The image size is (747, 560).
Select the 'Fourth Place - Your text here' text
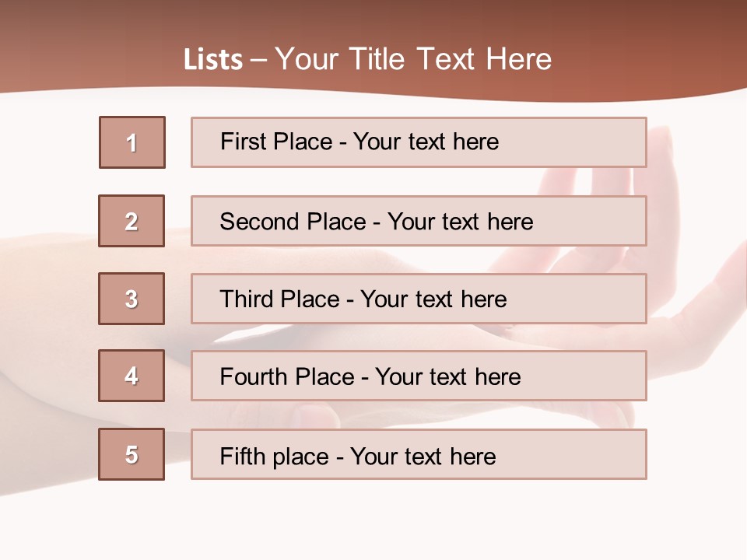370,377
